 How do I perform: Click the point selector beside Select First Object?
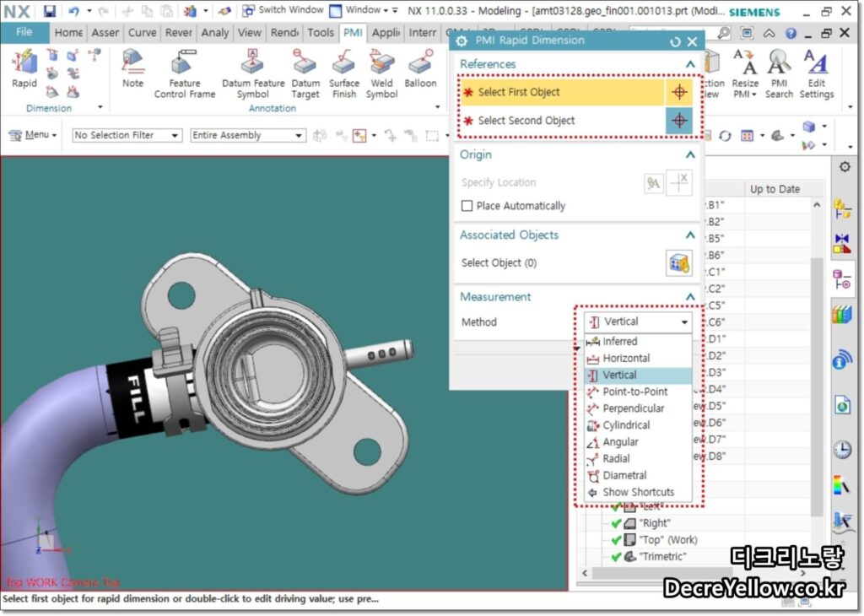pyautogui.click(x=679, y=92)
